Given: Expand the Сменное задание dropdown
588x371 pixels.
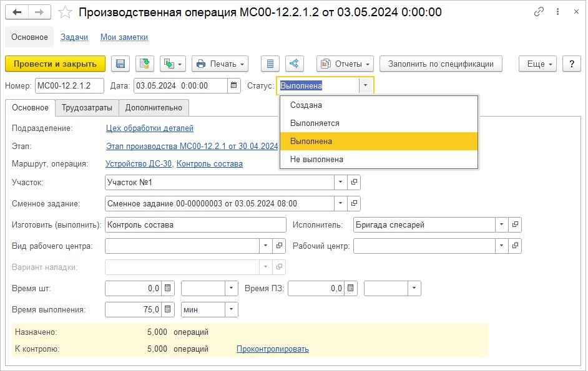Looking at the screenshot, I should 340,203.
